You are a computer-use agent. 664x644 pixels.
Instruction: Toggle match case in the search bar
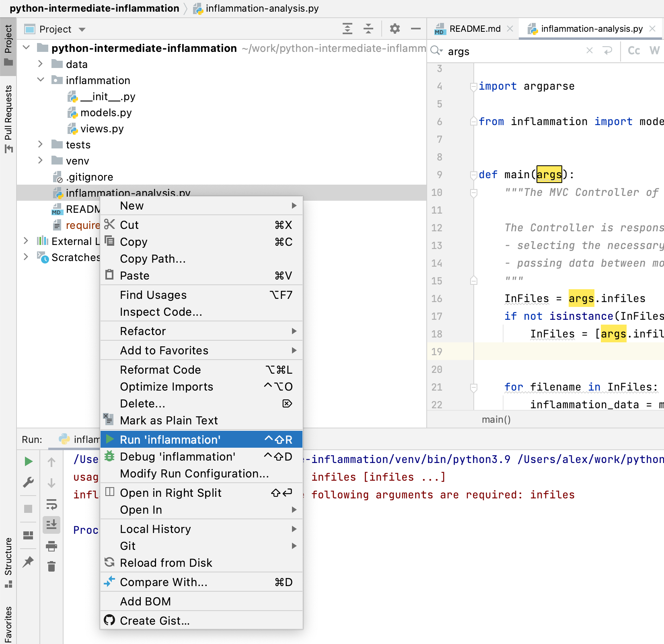coord(633,51)
